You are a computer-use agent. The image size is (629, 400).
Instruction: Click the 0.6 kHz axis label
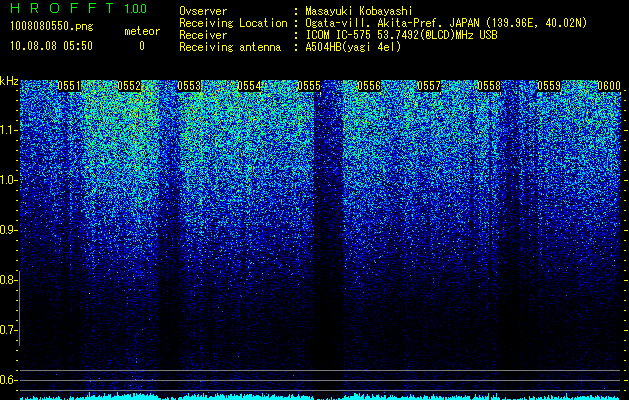coord(9,380)
